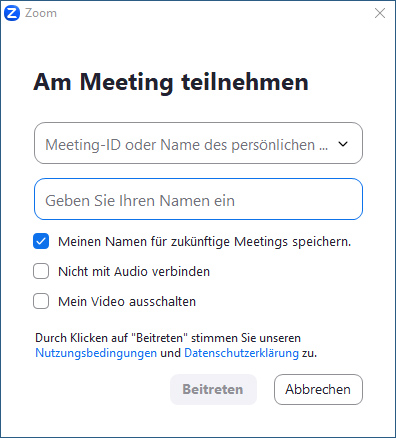Click the Beitreten button
The image size is (396, 438).
point(213,389)
